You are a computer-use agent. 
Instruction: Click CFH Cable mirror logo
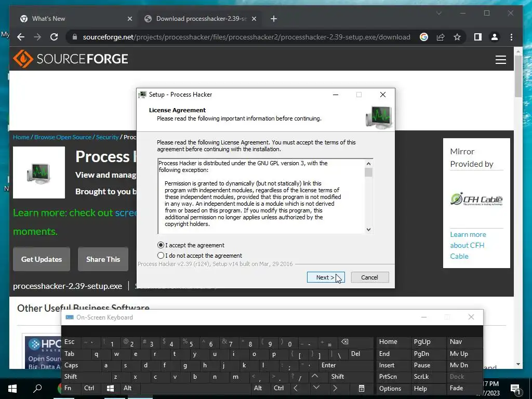(476, 199)
